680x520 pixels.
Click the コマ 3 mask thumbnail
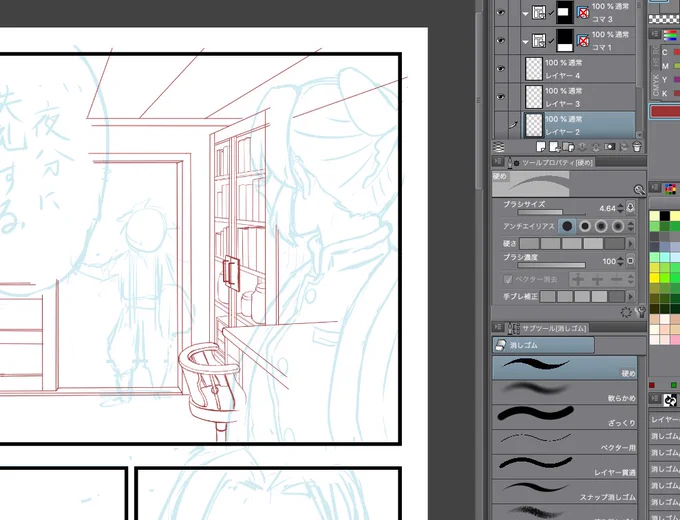[x=565, y=12]
